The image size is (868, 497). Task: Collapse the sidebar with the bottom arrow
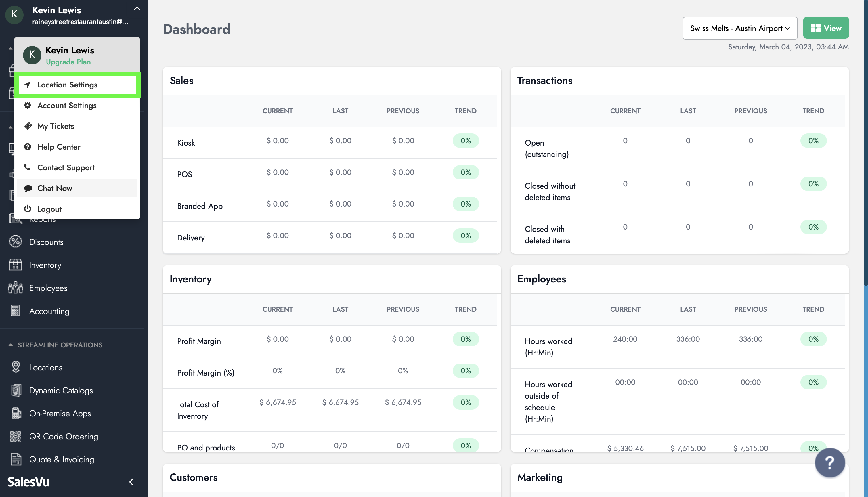click(131, 482)
